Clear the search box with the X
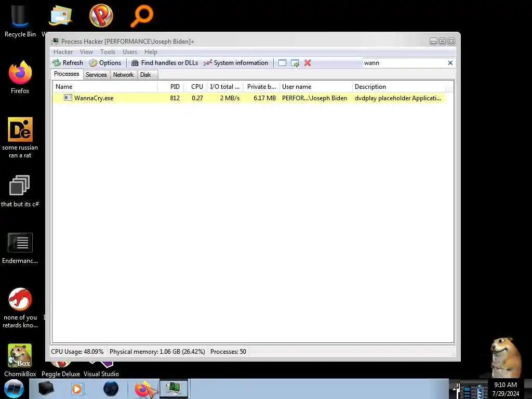 [x=450, y=63]
